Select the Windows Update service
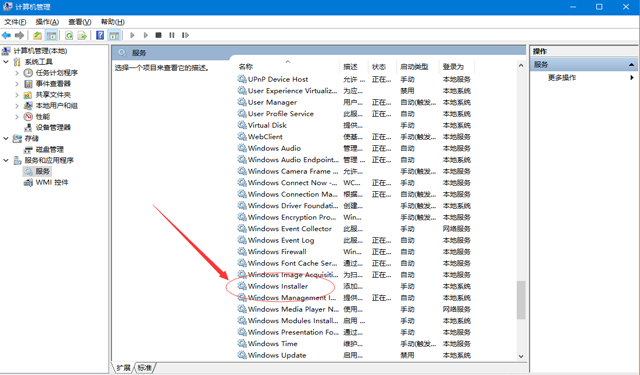Image resolution: width=640 pixels, height=375 pixels. coord(277,355)
